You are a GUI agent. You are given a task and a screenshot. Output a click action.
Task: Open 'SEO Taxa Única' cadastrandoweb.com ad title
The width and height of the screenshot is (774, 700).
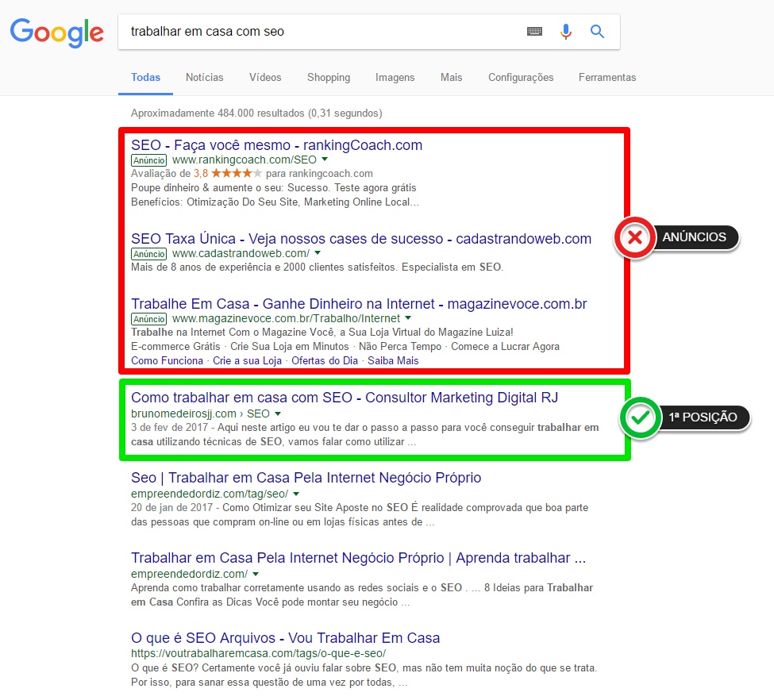coord(361,239)
